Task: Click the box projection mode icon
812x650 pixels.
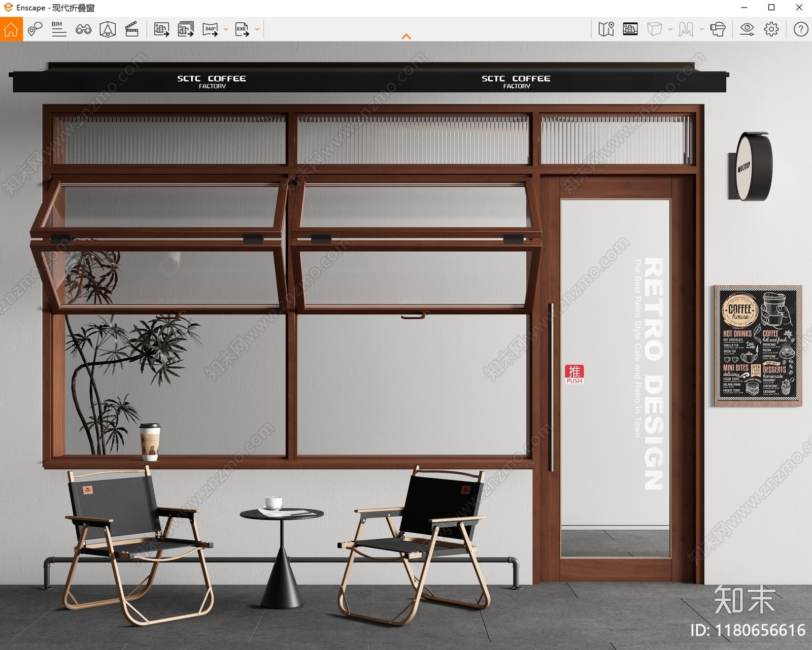Action: coord(655,29)
